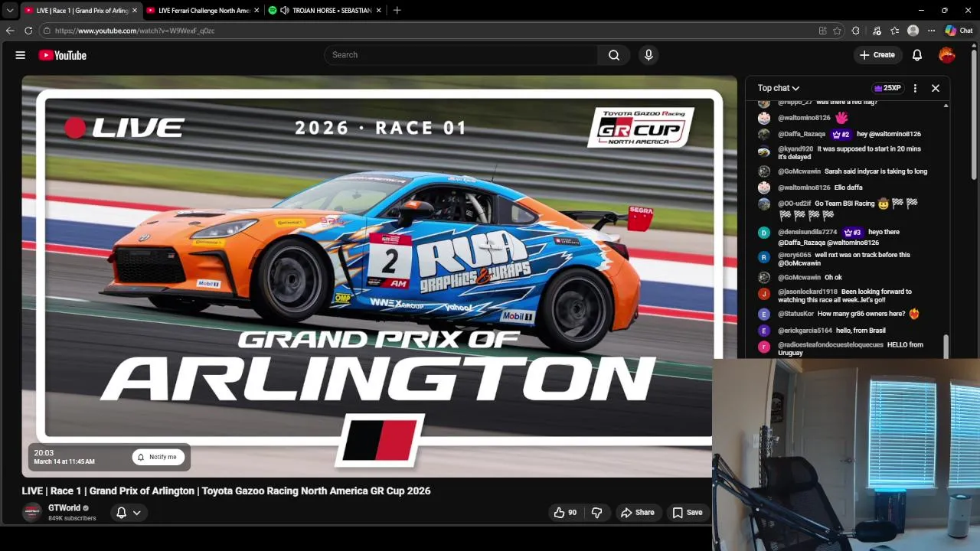
Task: Open the YouTube hamburger guide menu
Action: pos(21,55)
